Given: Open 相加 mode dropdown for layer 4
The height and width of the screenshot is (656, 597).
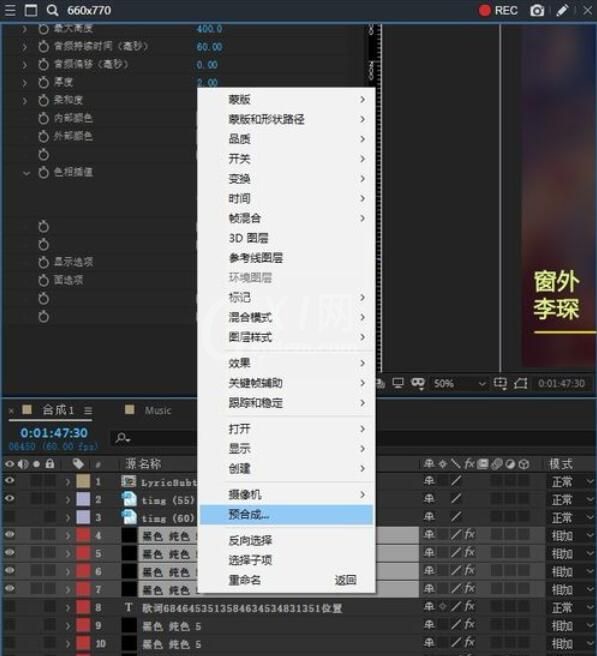Looking at the screenshot, I should (571, 536).
